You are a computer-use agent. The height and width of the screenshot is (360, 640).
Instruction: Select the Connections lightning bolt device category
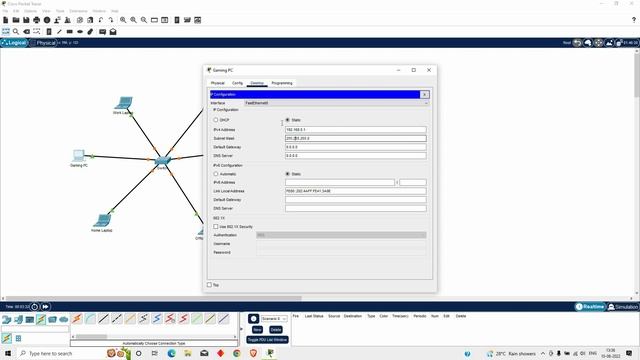pyautogui.click(x=41, y=319)
